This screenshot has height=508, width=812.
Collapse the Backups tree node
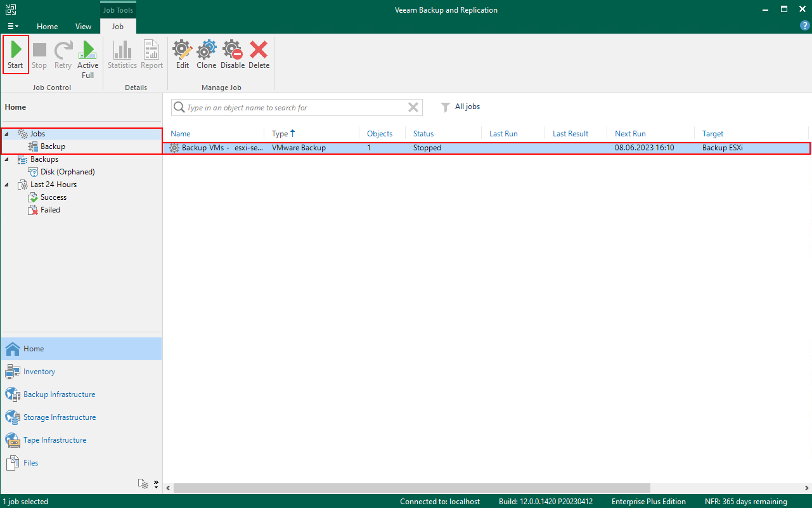point(6,159)
